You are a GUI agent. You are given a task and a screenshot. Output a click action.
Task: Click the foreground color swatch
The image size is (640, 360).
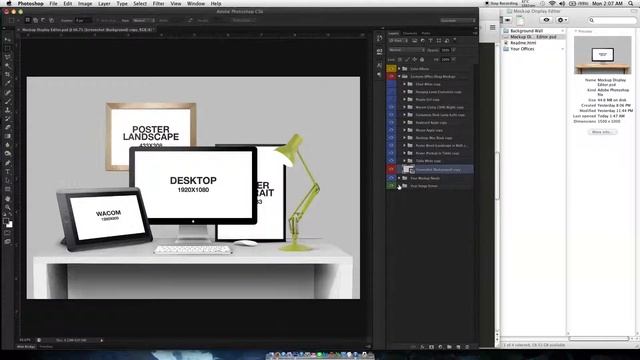pos(6,222)
